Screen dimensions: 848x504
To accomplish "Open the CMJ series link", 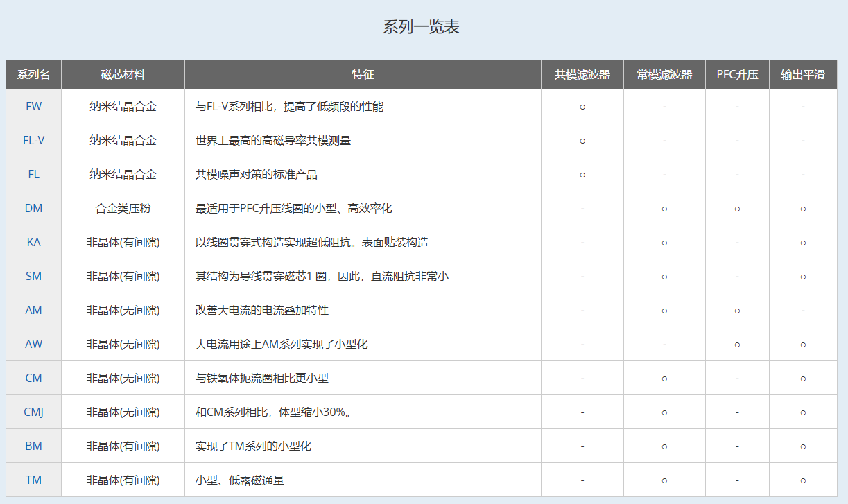I will pyautogui.click(x=33, y=412).
